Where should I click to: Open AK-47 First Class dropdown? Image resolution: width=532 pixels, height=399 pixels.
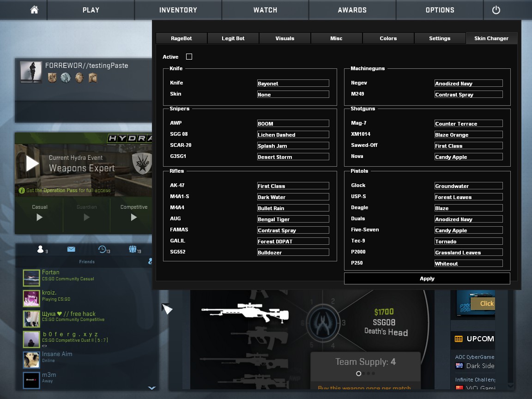pyautogui.click(x=293, y=186)
